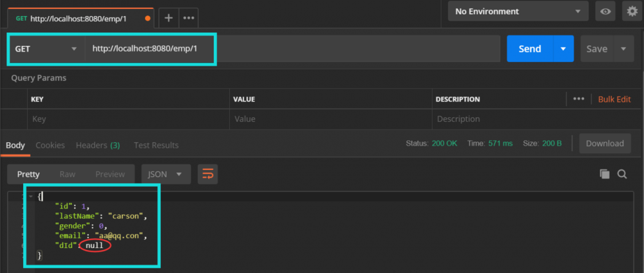
Task: Toggle line wrap icon in response body
Action: (x=207, y=174)
